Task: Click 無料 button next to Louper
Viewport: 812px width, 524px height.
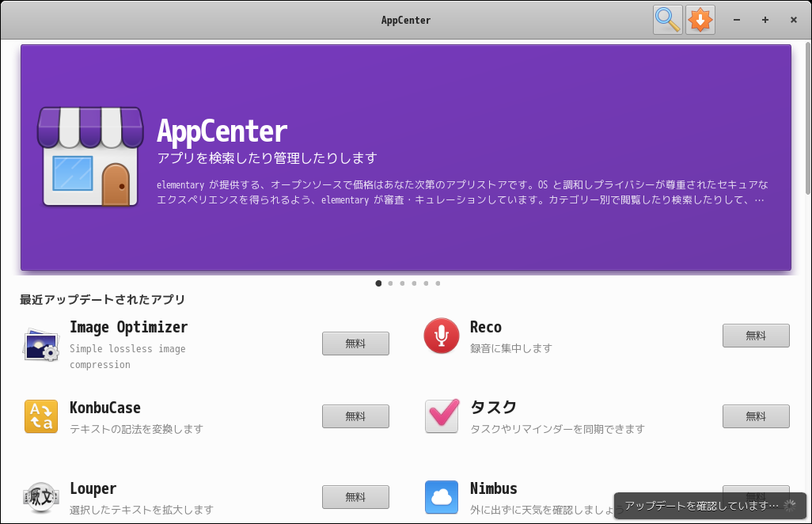Action: pos(355,497)
